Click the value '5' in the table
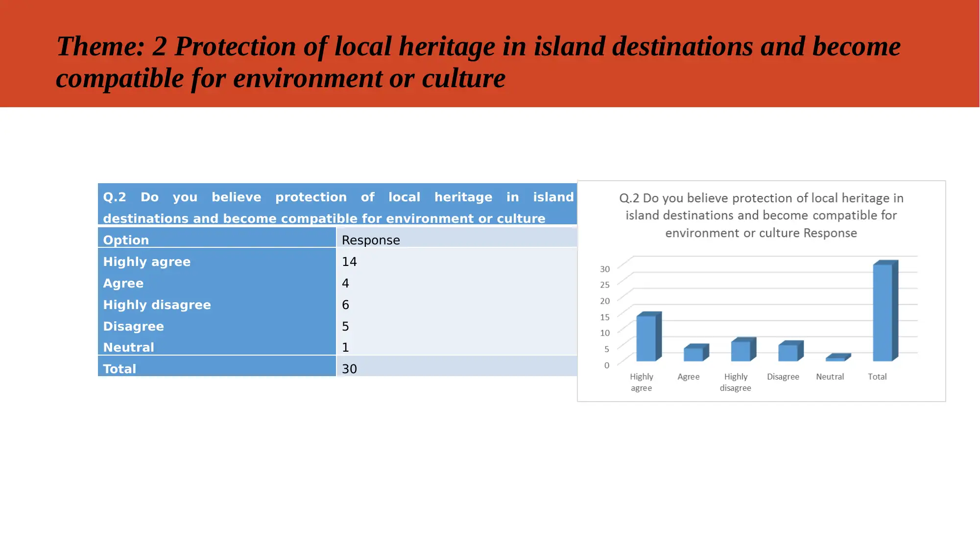Screen dimensions: 980x551 pos(345,326)
